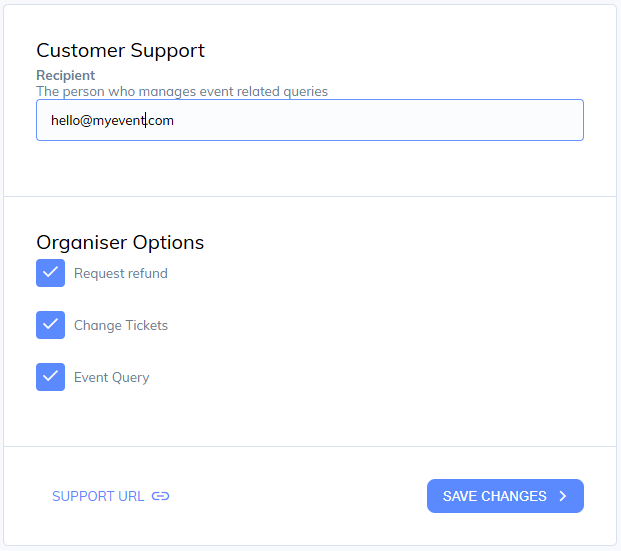Click the white checkmark icon for Event Query

[50, 376]
